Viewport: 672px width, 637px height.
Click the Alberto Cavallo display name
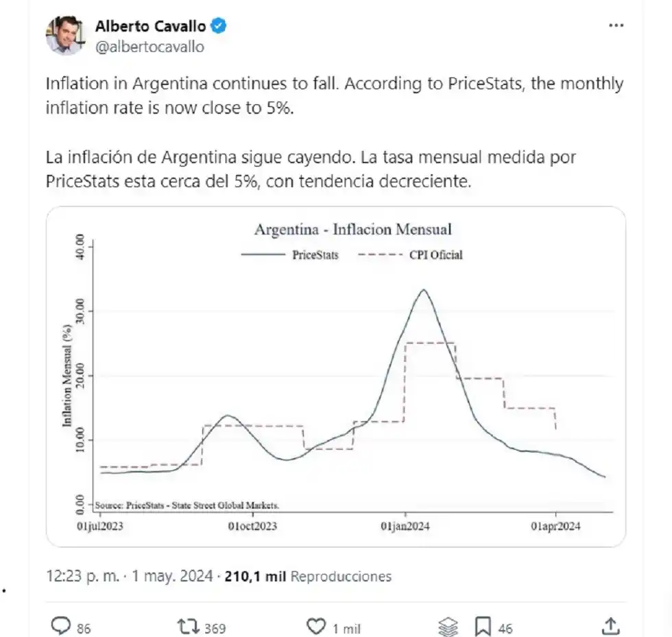click(x=151, y=27)
